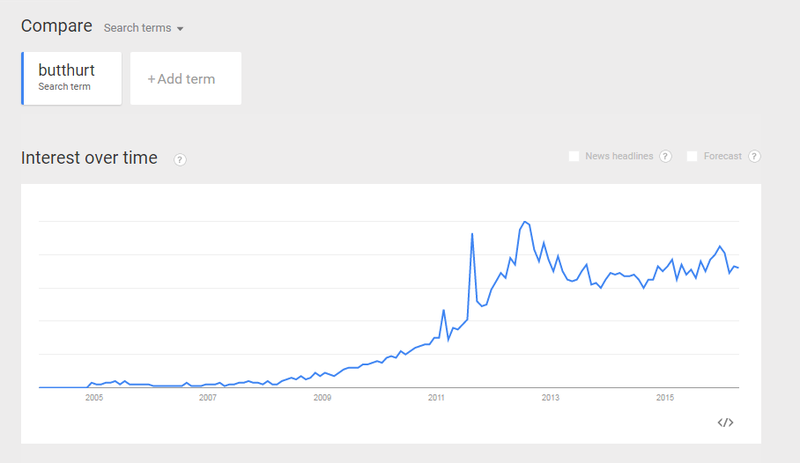Select the 2015 label on the time axis
This screenshot has width=800, height=463.
(665, 398)
